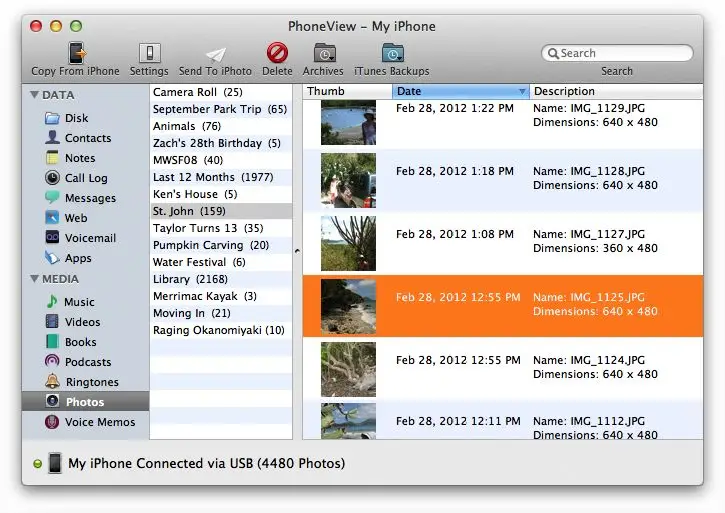The height and width of the screenshot is (513, 725).
Task: Open the Last 12 Months (1977) album
Action: (221, 177)
